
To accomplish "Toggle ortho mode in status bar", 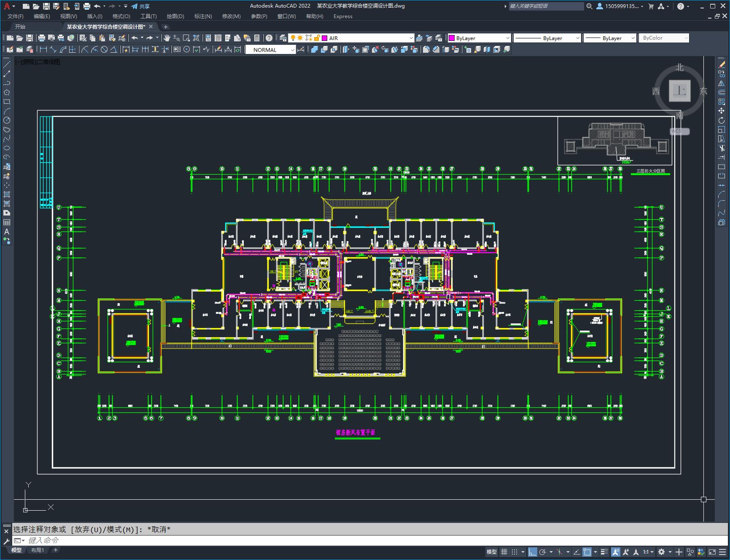I will [533, 552].
